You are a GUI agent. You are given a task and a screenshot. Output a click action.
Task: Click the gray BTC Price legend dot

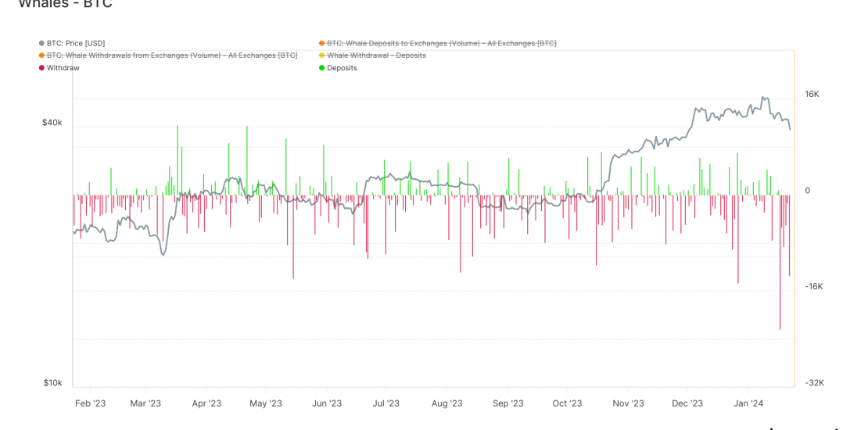pos(41,43)
